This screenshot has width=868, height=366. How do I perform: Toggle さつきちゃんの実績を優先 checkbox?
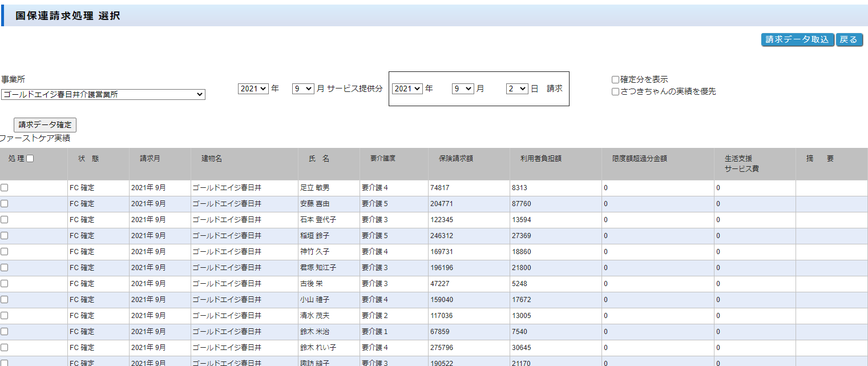pyautogui.click(x=615, y=92)
